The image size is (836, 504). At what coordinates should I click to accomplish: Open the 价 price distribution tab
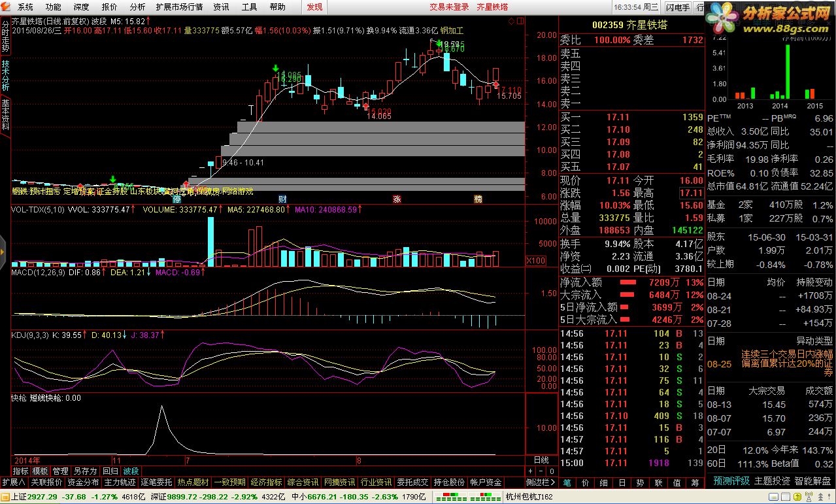pos(585,482)
